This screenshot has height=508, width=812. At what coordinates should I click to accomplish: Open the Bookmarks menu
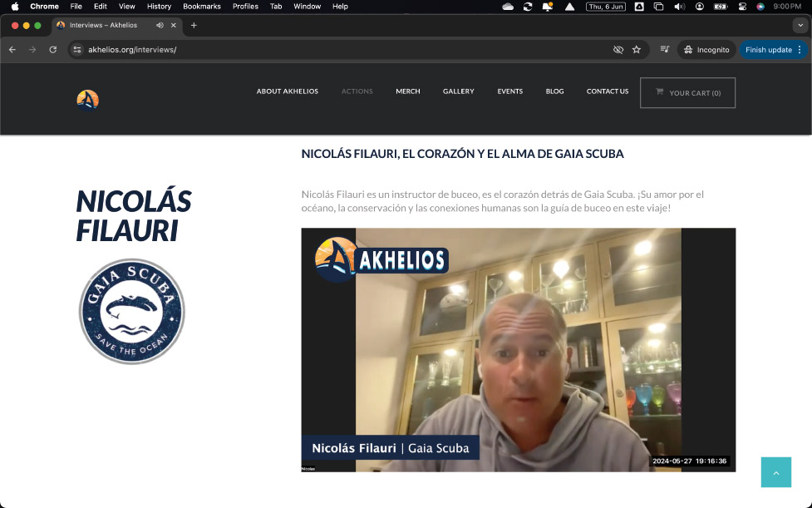click(x=202, y=6)
